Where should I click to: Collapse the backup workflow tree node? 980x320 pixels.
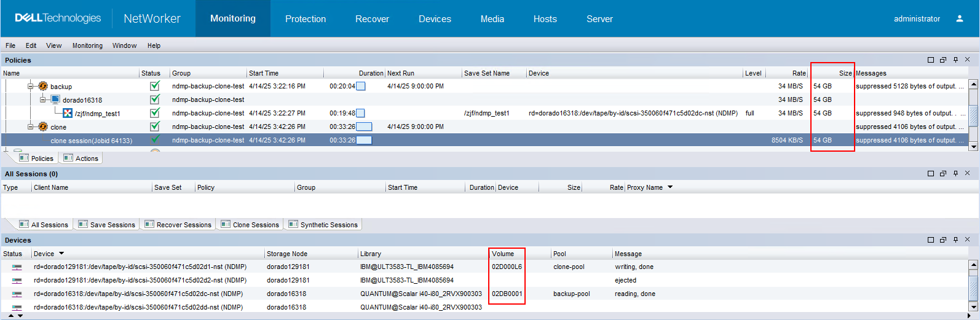pos(30,86)
